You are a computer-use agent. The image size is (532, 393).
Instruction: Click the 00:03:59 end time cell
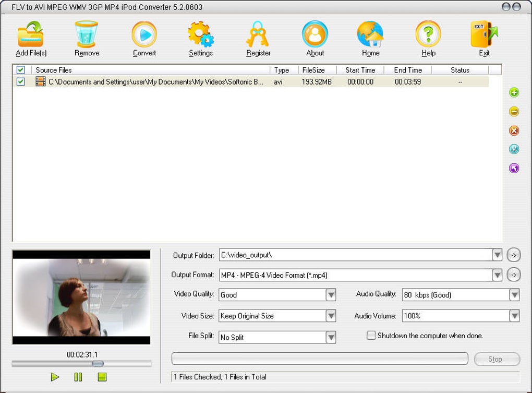(407, 82)
